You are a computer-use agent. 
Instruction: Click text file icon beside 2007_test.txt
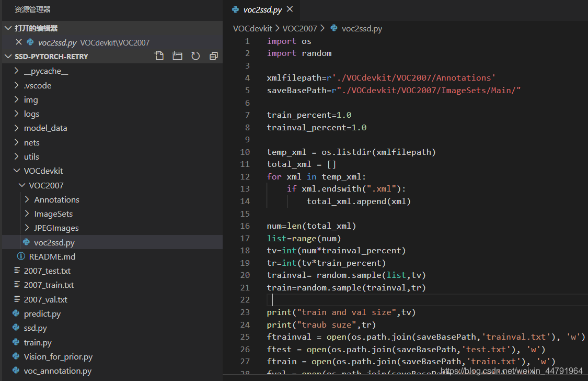(x=17, y=270)
